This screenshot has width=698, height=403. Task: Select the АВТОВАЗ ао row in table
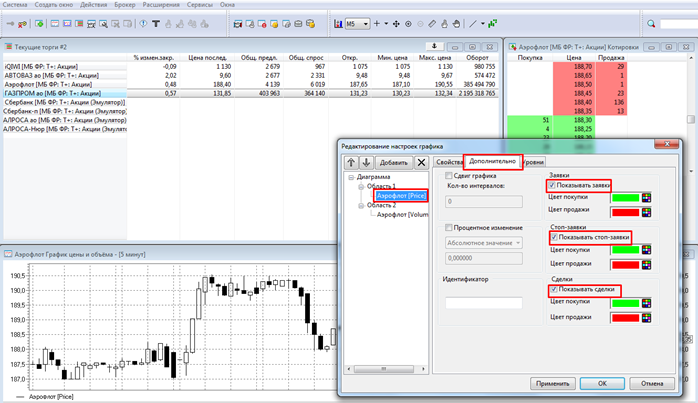pyautogui.click(x=250, y=75)
